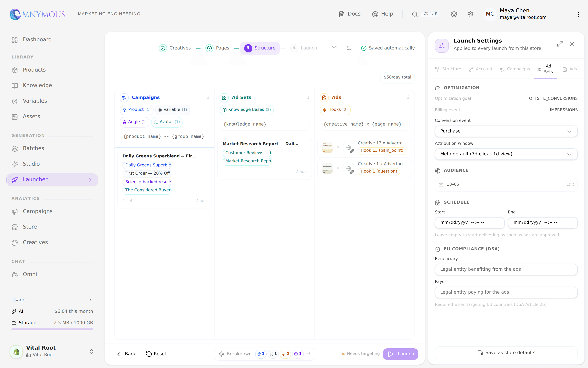Viewport: 588px width, 368px height.
Task: Click the Campaigns column megaphone icon
Action: [124, 98]
